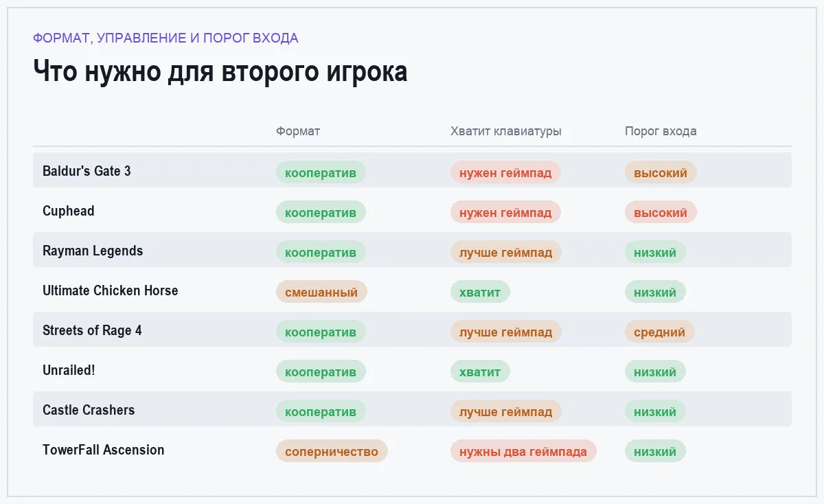Click 'лучше геймпад' badge in Streets of Rage 4 row

tap(506, 332)
